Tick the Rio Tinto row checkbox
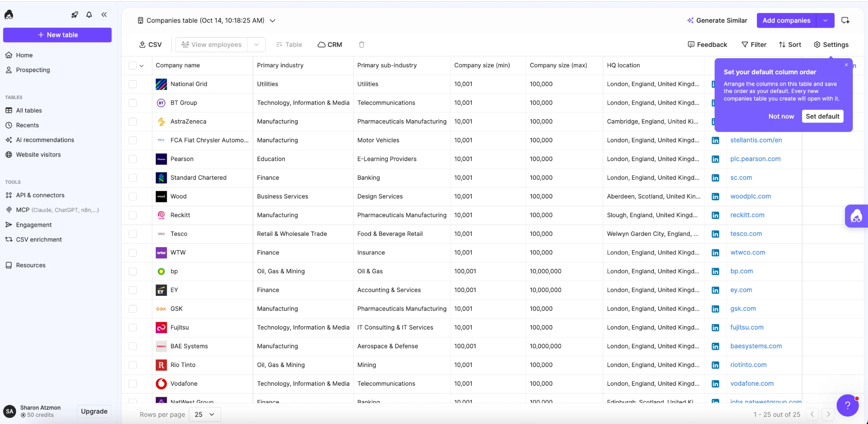 pyautogui.click(x=133, y=365)
